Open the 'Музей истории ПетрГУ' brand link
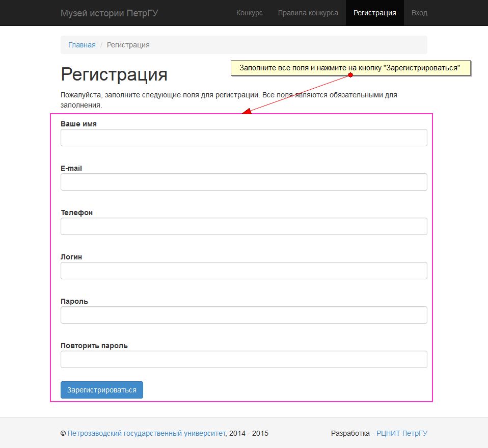 109,13
